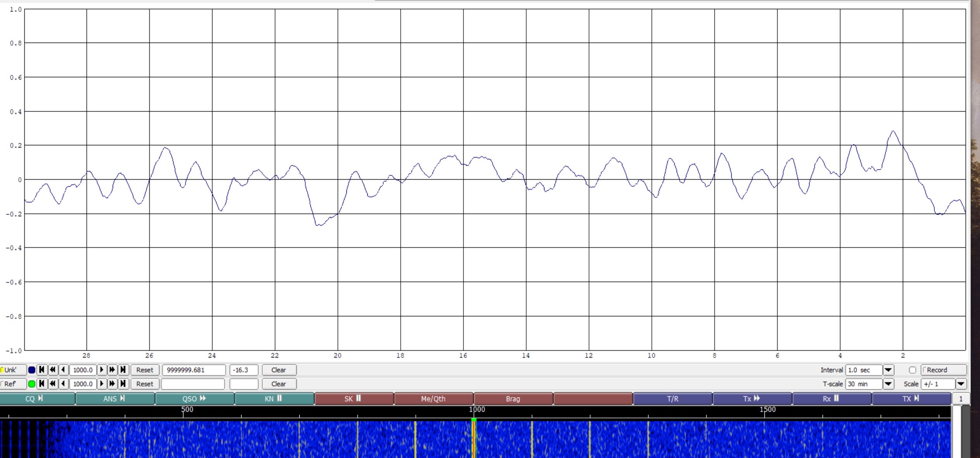Expand the Scale +/- 1 dropdown
Screen dimensions: 980x458
point(961,384)
